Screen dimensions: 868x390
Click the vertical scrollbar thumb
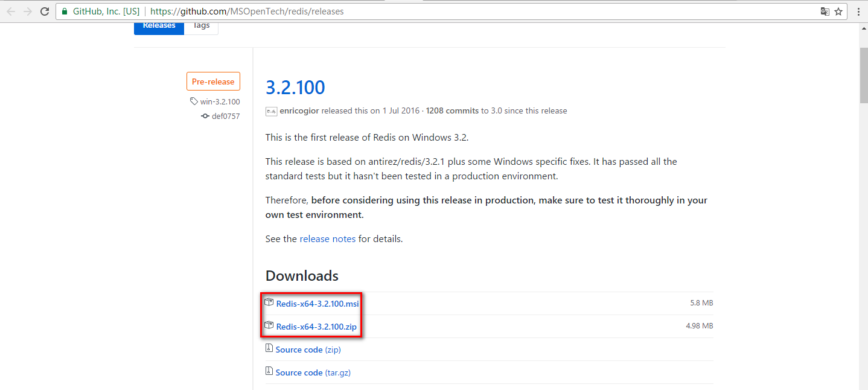click(863, 75)
